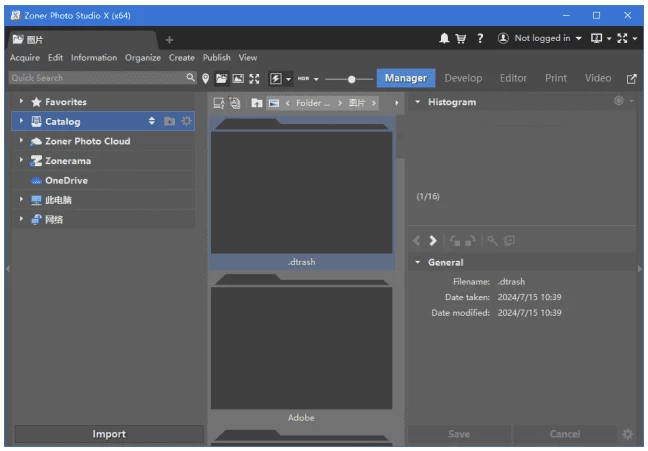648x451 pixels.
Task: Click the Import button
Action: click(109, 434)
